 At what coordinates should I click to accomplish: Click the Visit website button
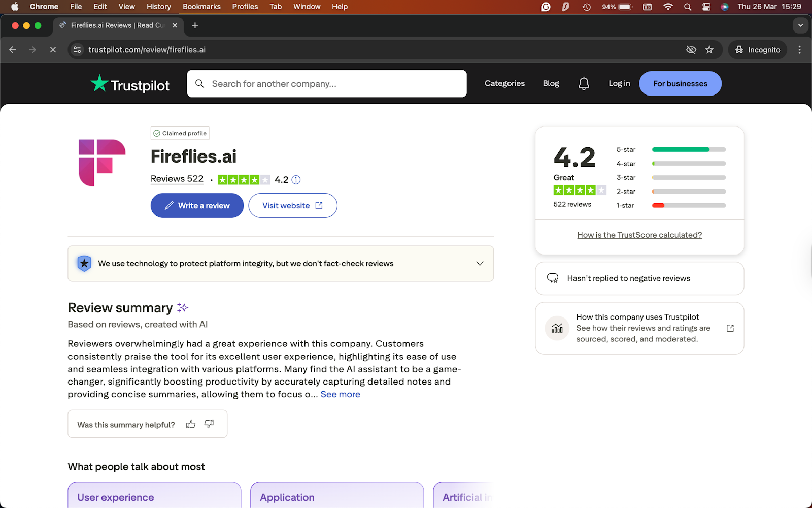[x=293, y=205]
